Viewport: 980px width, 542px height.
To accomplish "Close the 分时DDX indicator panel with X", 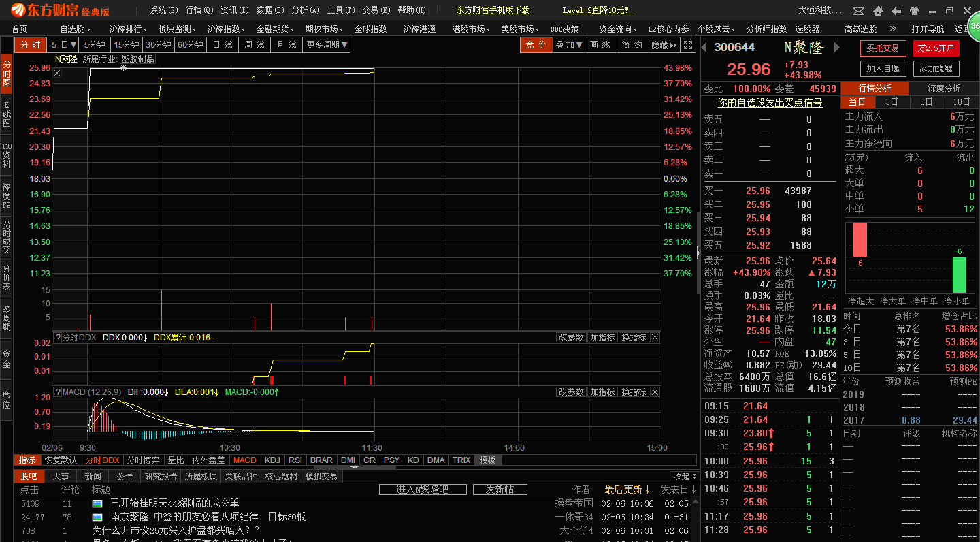I will (x=655, y=338).
